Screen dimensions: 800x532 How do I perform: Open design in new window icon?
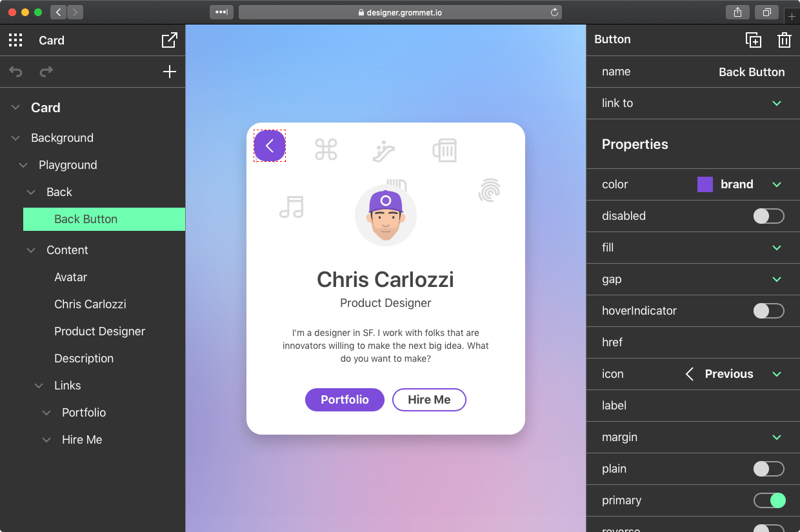pos(169,40)
